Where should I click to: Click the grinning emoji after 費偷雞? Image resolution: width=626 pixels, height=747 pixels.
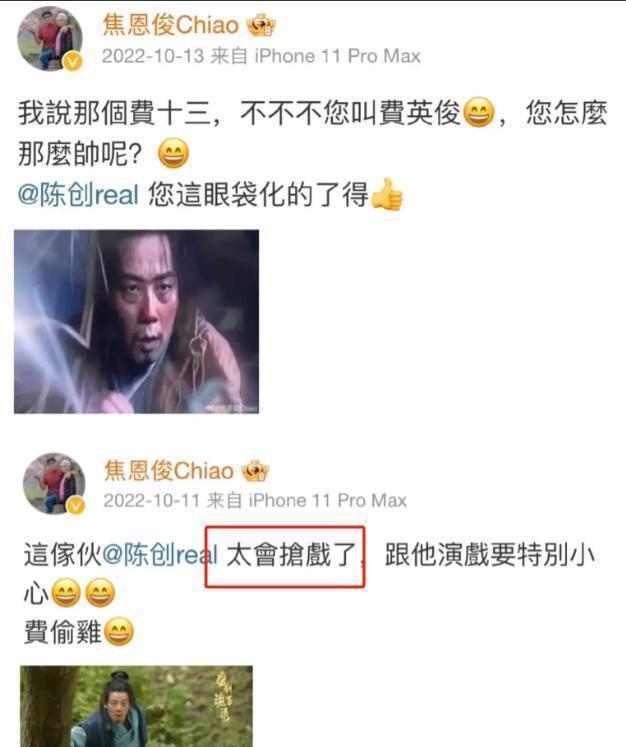click(119, 631)
